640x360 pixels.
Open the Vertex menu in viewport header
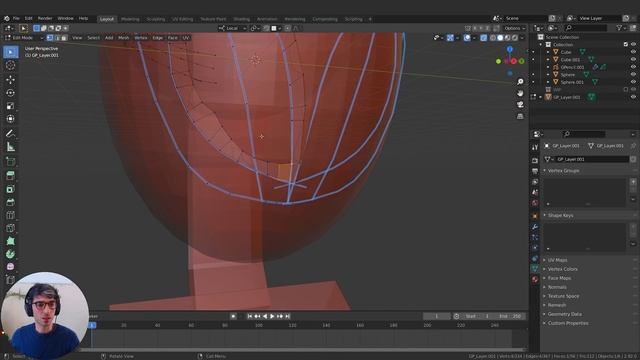141,38
